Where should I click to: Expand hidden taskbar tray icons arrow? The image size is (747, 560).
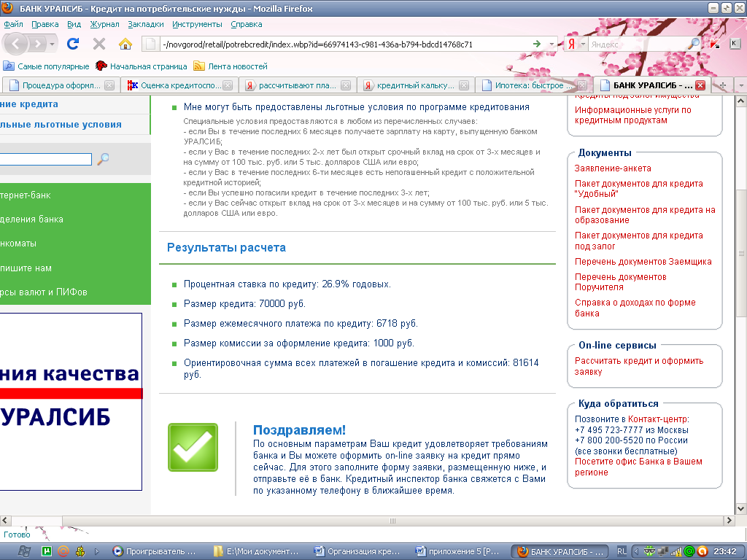(x=636, y=551)
